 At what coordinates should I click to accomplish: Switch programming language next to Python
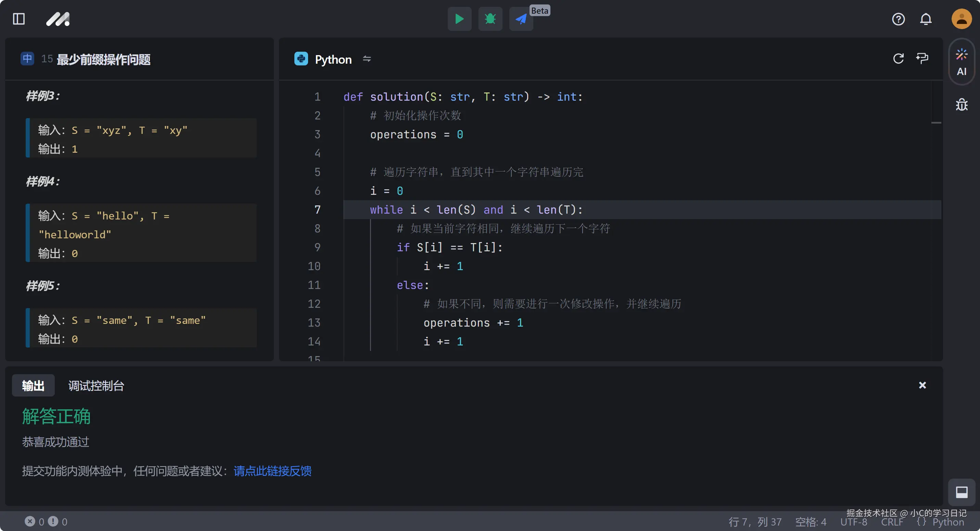point(367,59)
